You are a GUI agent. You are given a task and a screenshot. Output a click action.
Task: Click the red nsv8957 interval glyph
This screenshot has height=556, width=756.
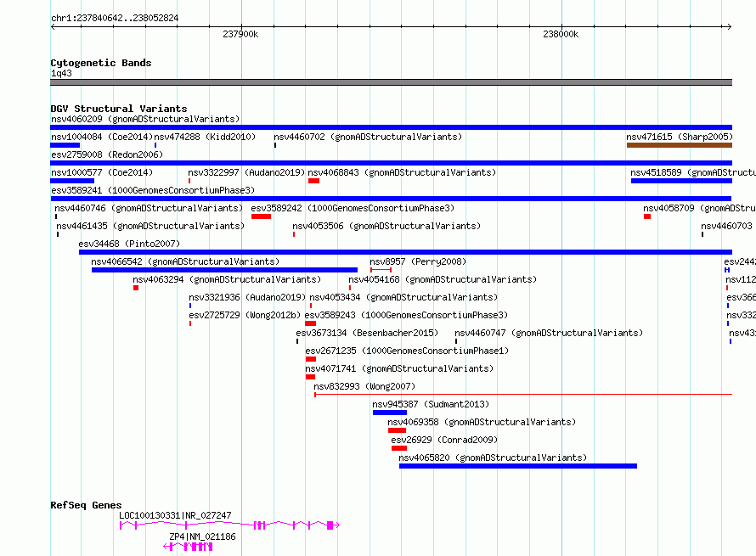pyautogui.click(x=381, y=270)
